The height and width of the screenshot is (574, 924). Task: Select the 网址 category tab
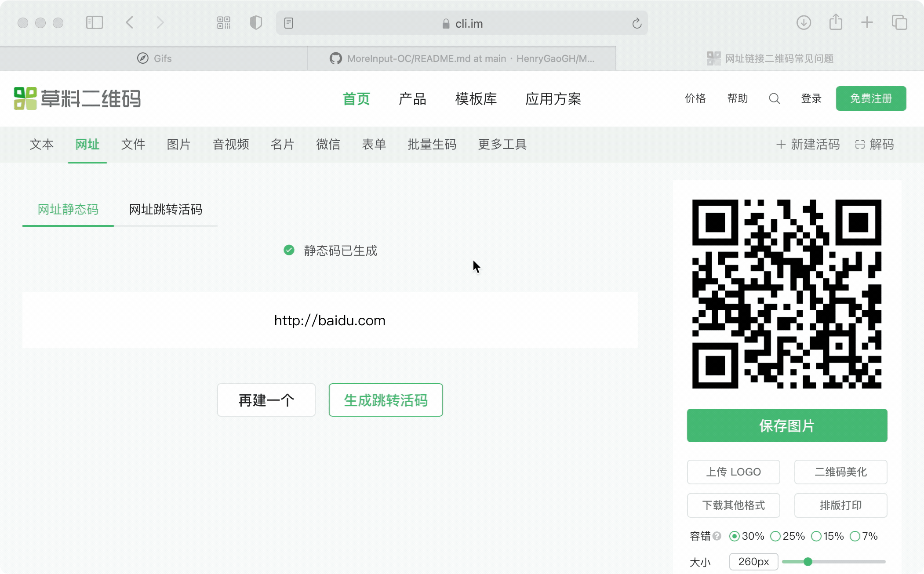[x=87, y=144]
